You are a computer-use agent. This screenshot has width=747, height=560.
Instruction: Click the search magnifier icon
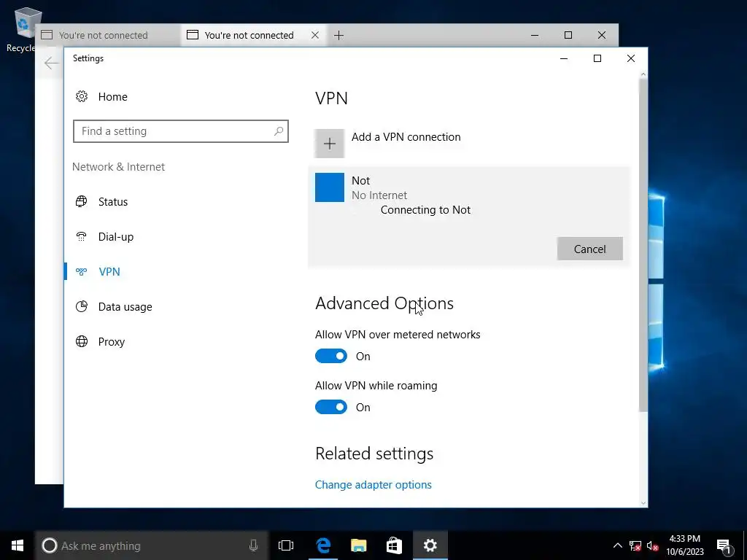[x=279, y=131]
